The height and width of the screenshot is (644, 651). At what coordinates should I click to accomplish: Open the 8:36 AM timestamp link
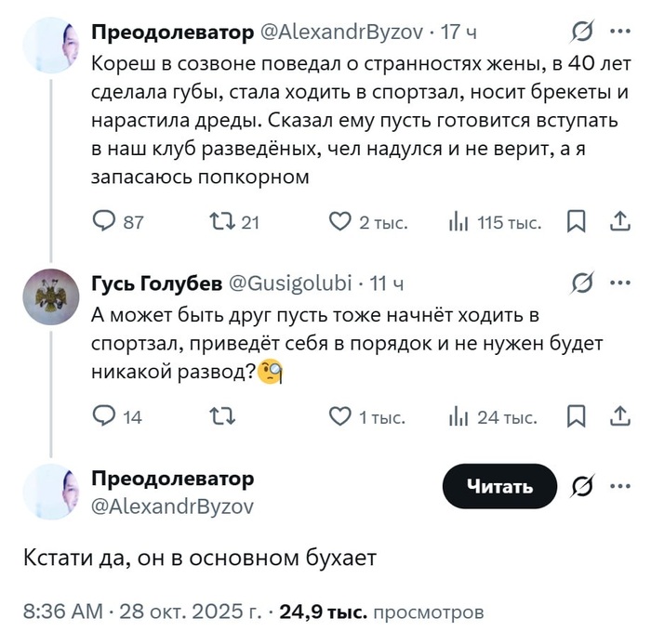(63, 612)
